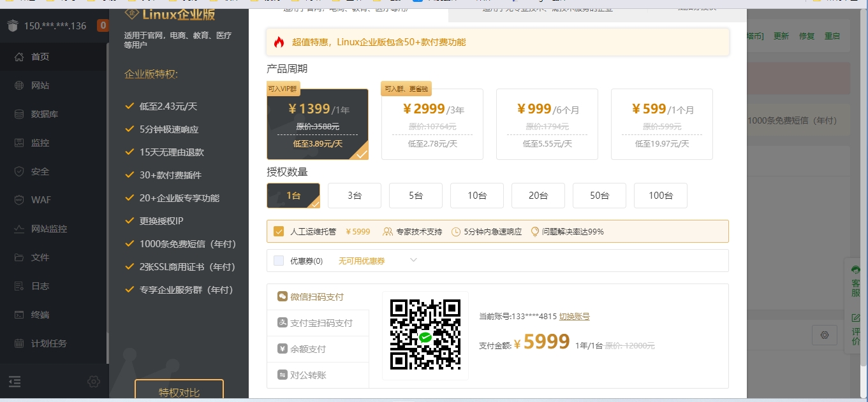Open the 监控 monitor icon in sidebar
Viewport: 868px width, 402px height.
click(19, 143)
